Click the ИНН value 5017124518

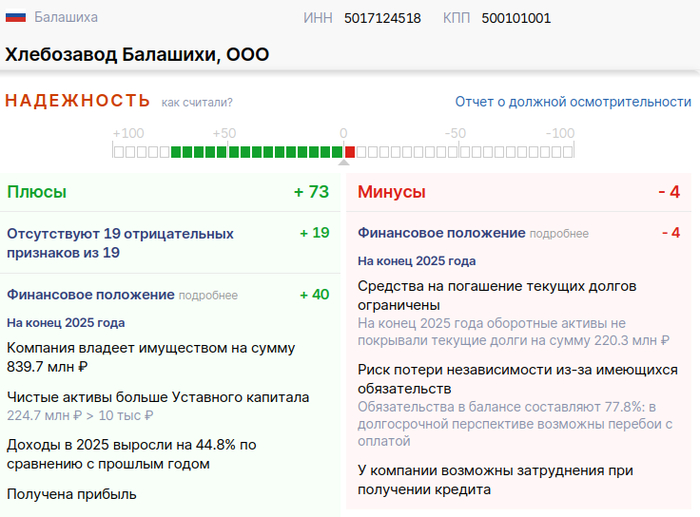point(382,18)
